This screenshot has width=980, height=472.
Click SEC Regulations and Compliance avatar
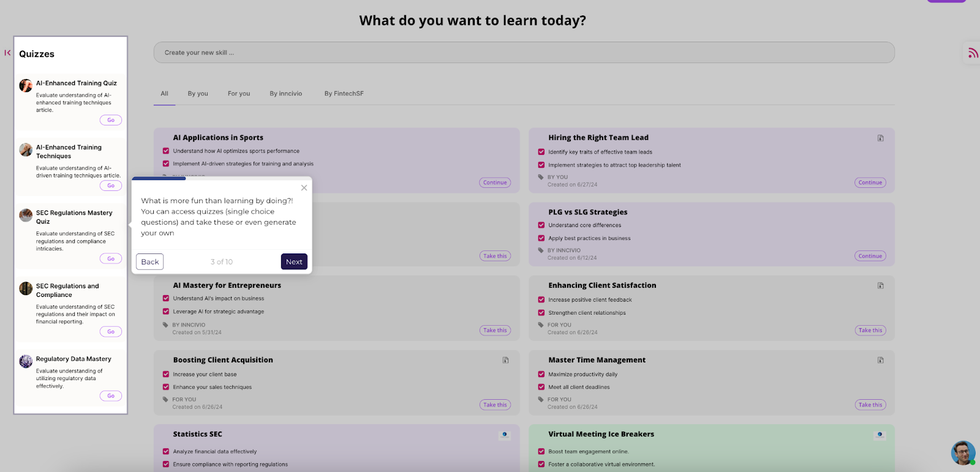(26, 288)
